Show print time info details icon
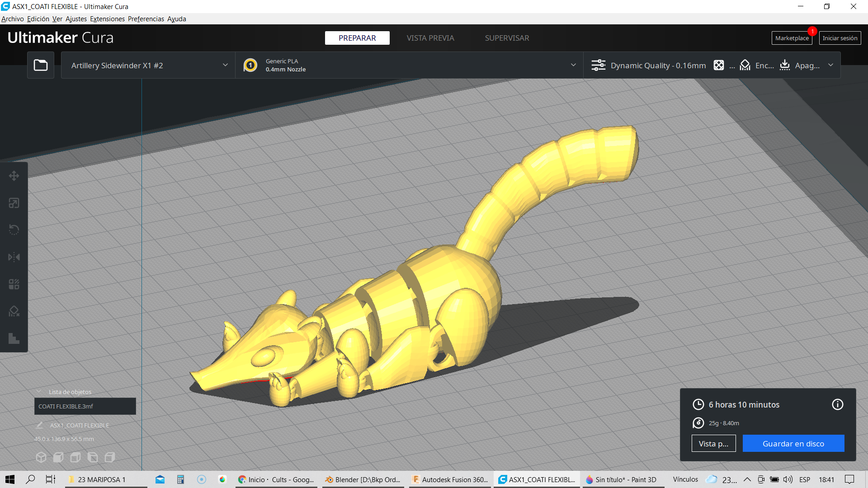This screenshot has width=868, height=488. (x=837, y=404)
